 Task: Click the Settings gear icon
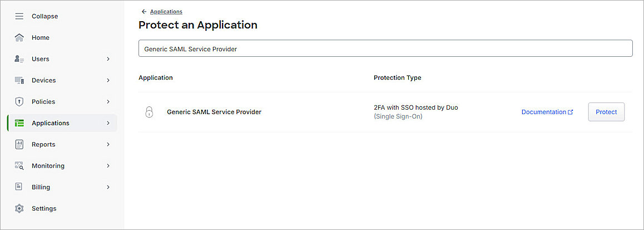point(19,209)
